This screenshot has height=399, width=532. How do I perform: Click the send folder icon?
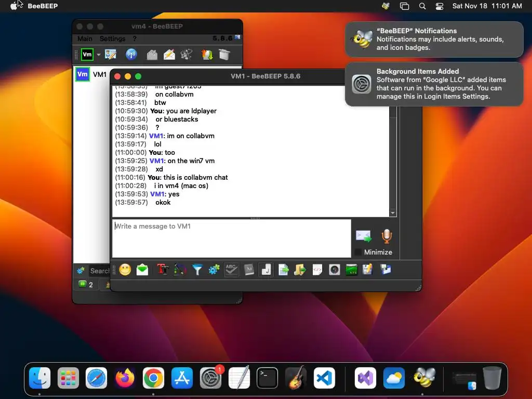click(300, 270)
